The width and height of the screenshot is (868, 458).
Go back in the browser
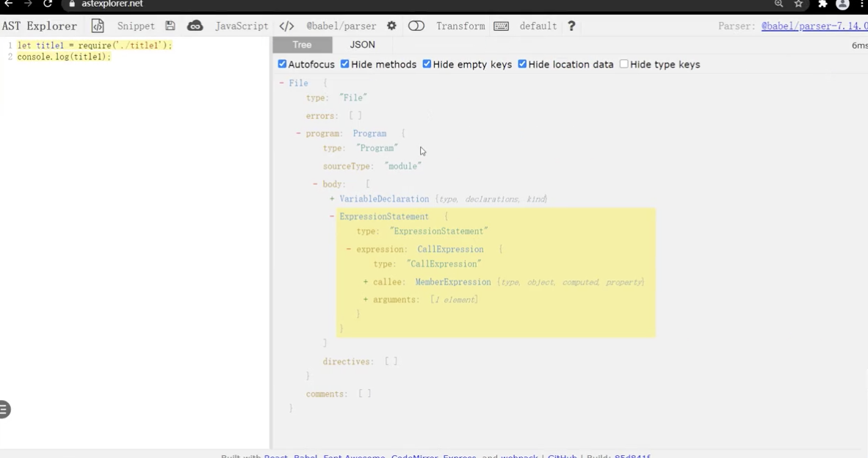tap(8, 4)
